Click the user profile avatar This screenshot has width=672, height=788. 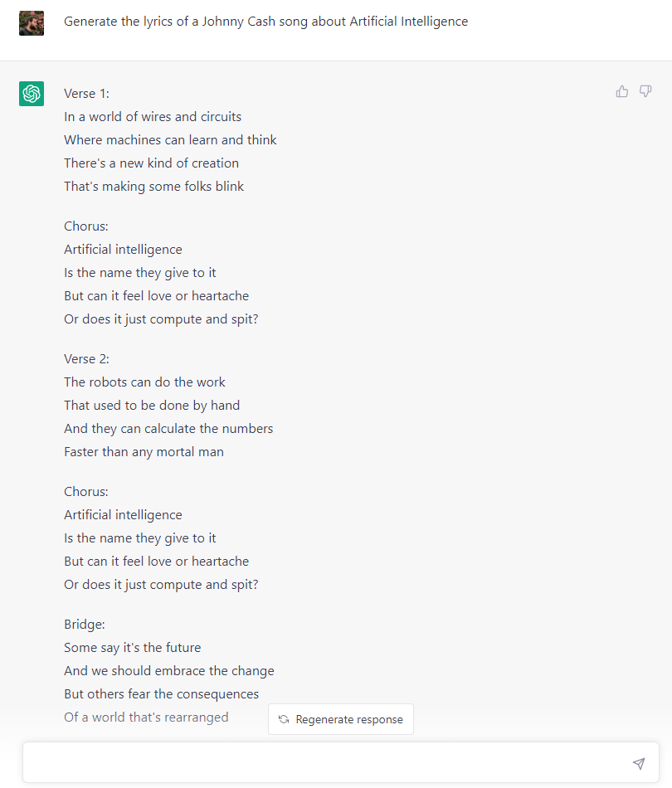coord(32,23)
